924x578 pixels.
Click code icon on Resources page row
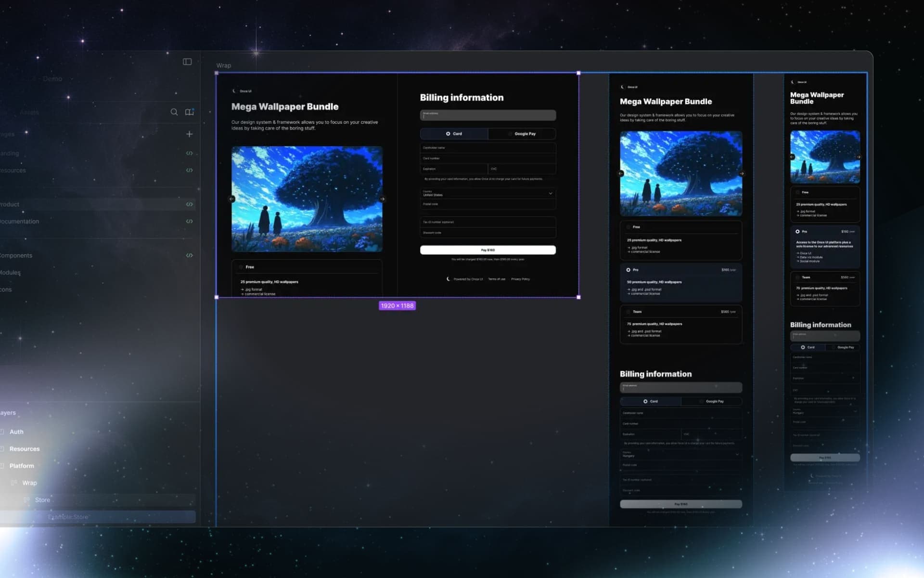pyautogui.click(x=190, y=170)
